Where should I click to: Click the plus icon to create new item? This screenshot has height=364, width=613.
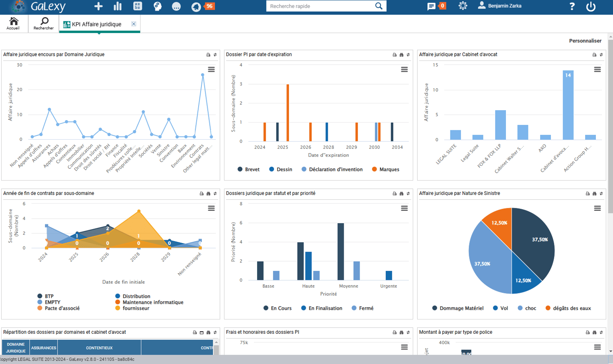98,6
